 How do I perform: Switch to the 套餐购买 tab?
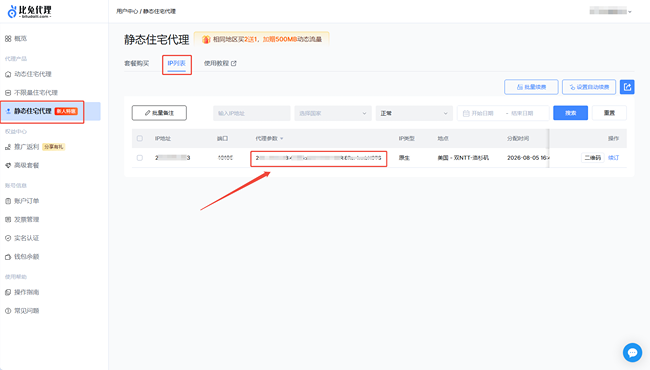click(x=136, y=63)
